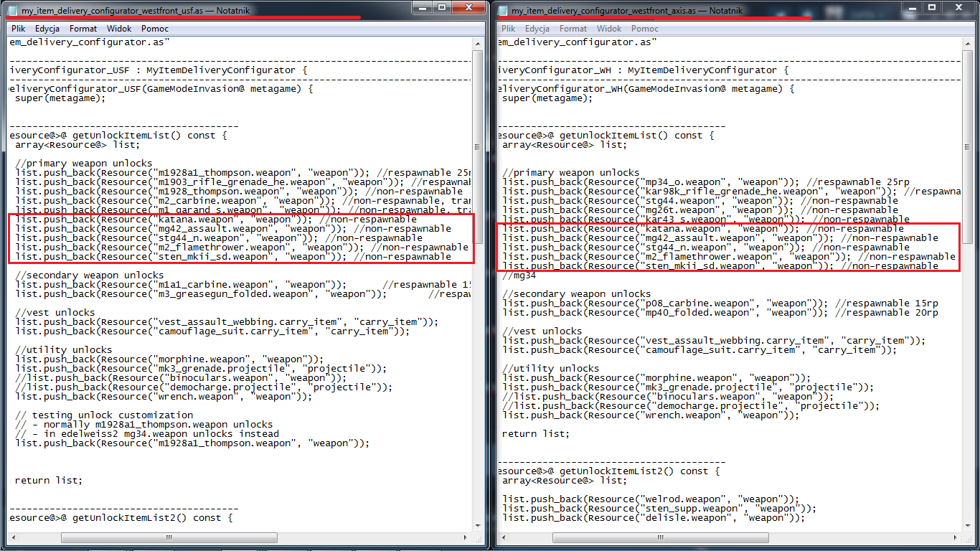
Task: Open the Widok menu in the axis.as window
Action: pyautogui.click(x=609, y=29)
